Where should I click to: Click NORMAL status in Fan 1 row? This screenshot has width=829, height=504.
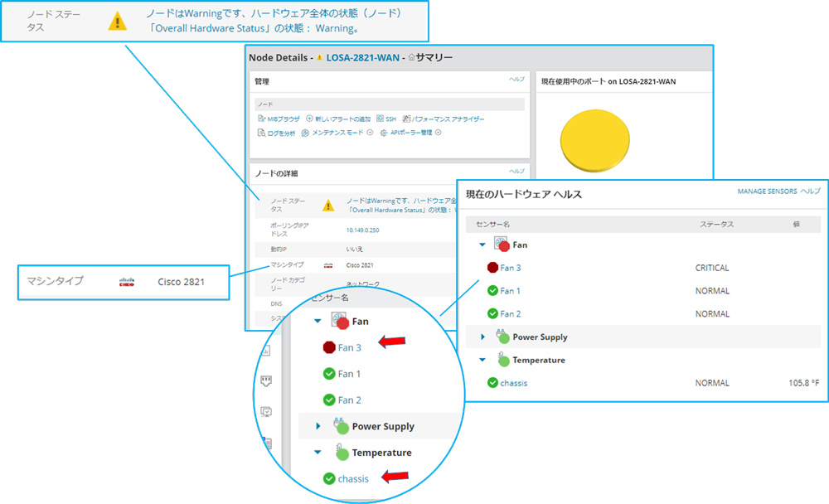pos(711,291)
